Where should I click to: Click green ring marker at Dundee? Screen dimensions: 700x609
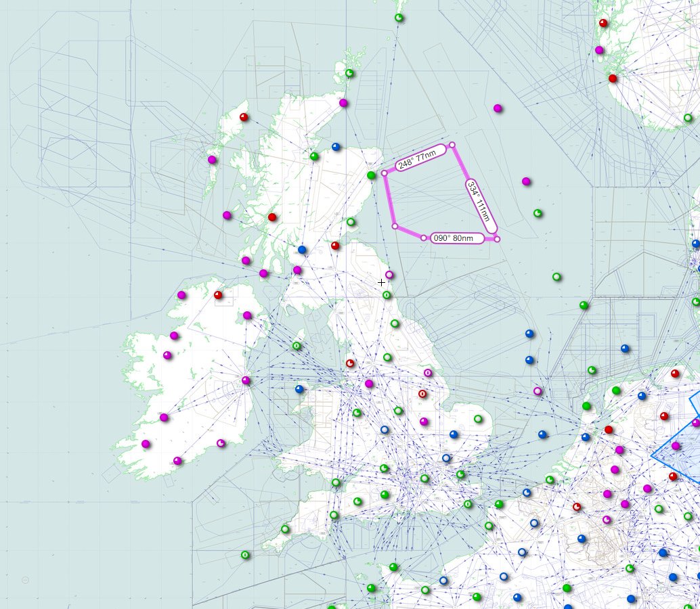[351, 222]
